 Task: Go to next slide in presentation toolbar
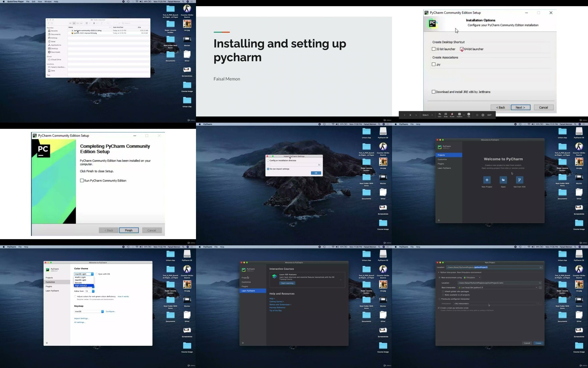[x=416, y=115]
